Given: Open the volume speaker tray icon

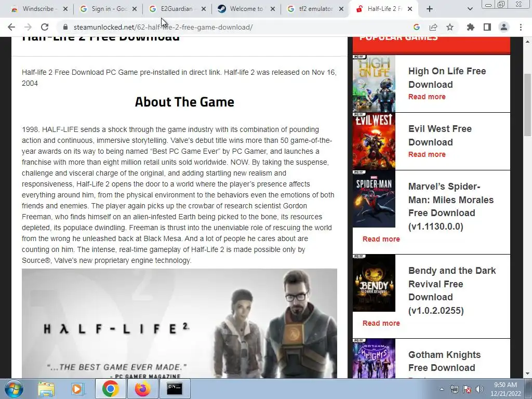Looking at the screenshot, I should pyautogui.click(x=479, y=389).
